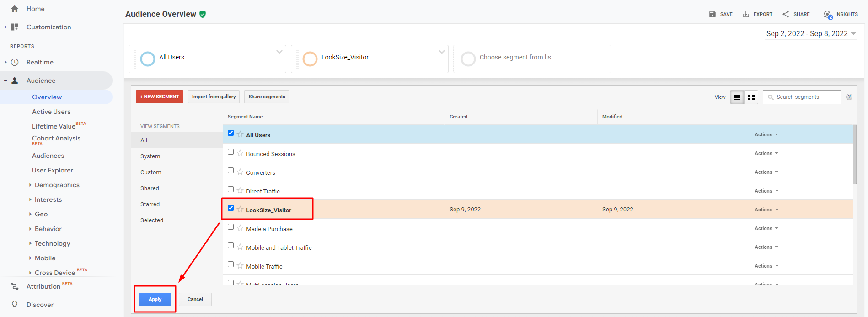Click the segment list vertical scrollbar
Image resolution: width=868 pixels, height=317 pixels.
tap(855, 155)
